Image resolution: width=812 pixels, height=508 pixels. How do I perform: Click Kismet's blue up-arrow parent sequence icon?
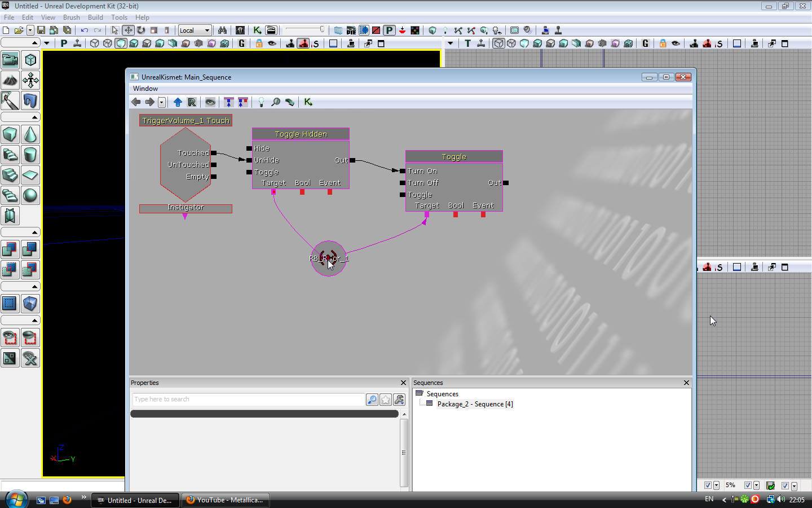click(178, 102)
